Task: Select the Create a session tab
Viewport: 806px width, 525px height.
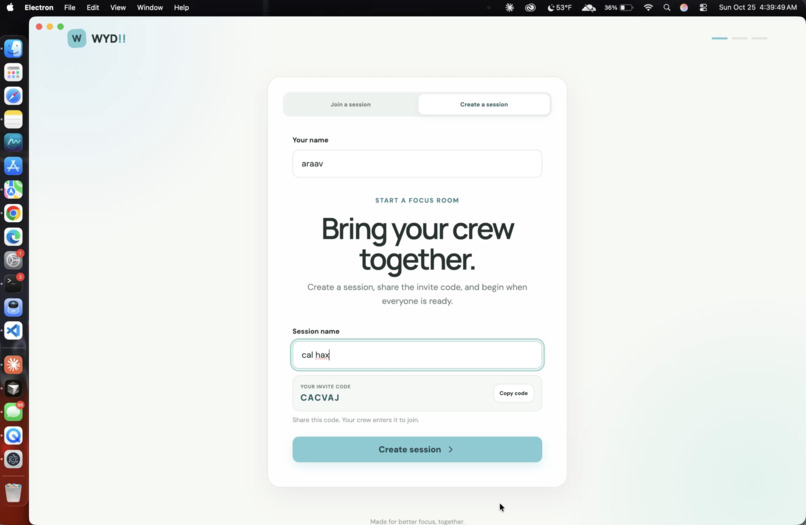Action: (484, 104)
